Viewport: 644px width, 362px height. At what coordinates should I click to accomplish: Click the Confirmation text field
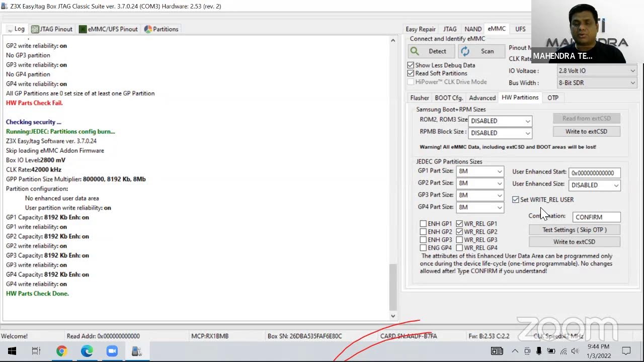point(596,217)
